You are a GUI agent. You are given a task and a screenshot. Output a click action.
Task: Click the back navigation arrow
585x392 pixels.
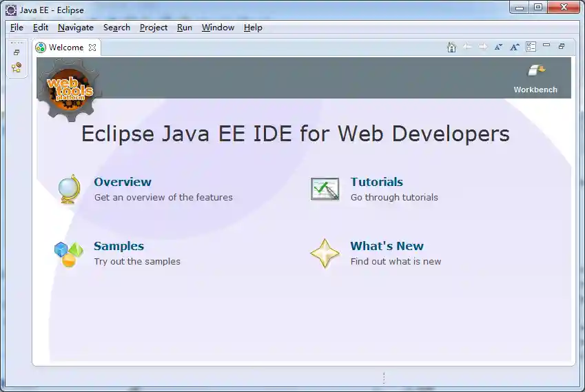pos(467,47)
